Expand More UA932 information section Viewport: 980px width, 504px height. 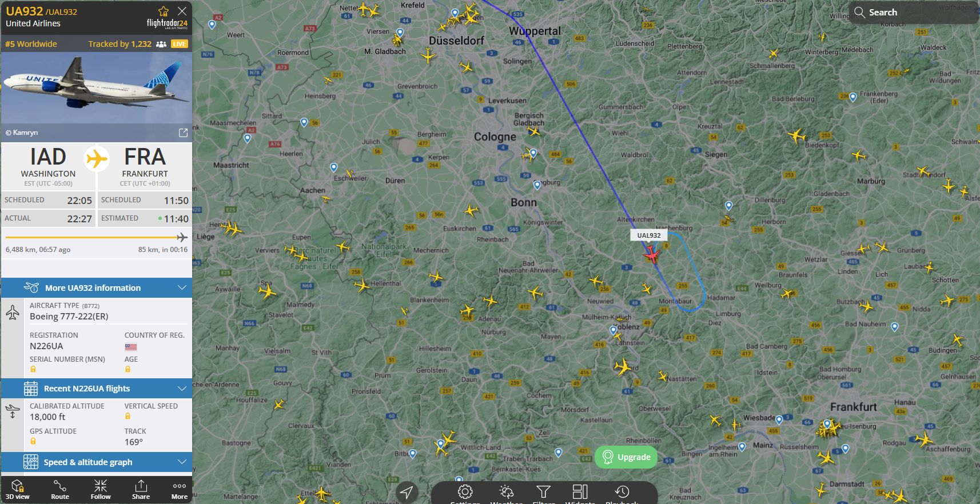tap(97, 288)
